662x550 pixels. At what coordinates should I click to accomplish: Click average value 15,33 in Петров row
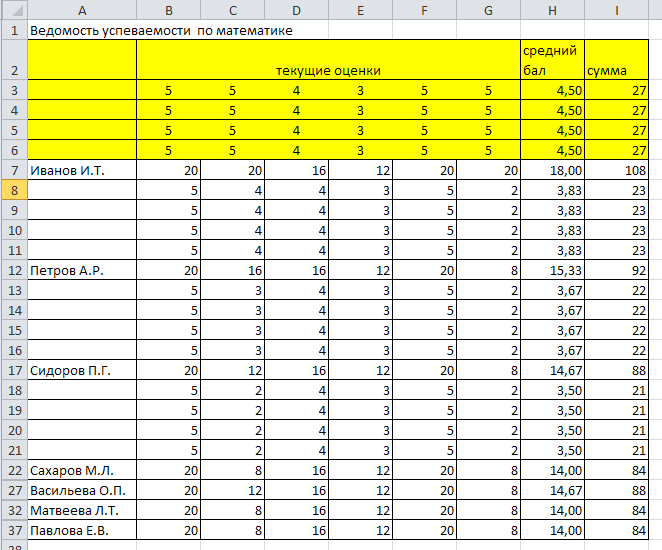(553, 270)
